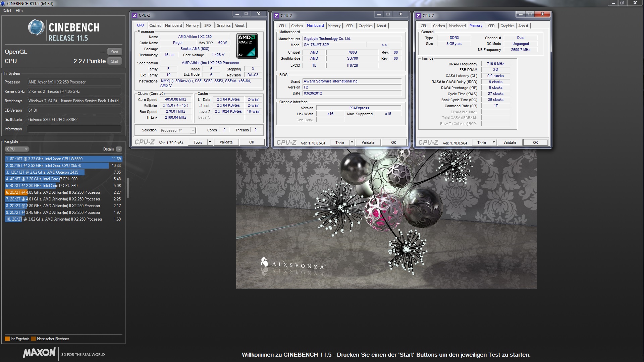Click Validate in CPU-Z Memory window

pyautogui.click(x=510, y=142)
